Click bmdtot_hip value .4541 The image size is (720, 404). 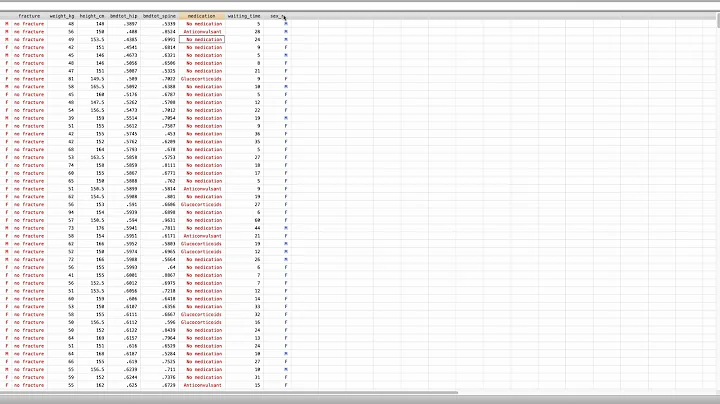[131, 47]
